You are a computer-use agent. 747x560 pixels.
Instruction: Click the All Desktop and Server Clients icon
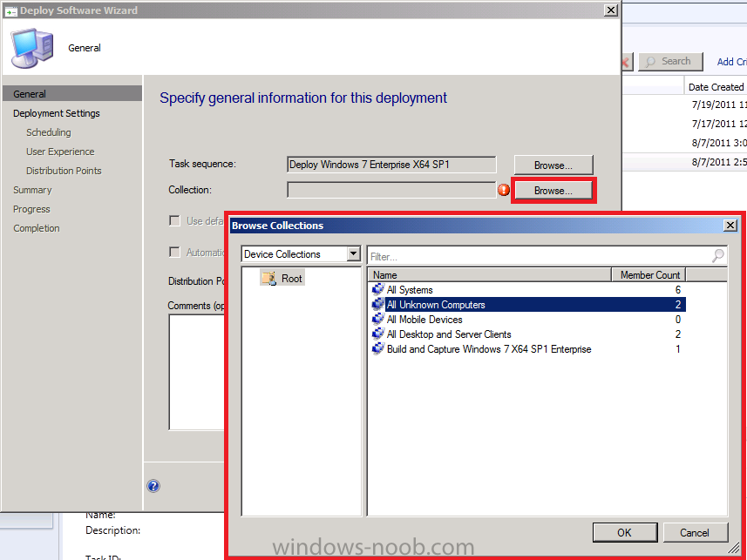(x=377, y=334)
